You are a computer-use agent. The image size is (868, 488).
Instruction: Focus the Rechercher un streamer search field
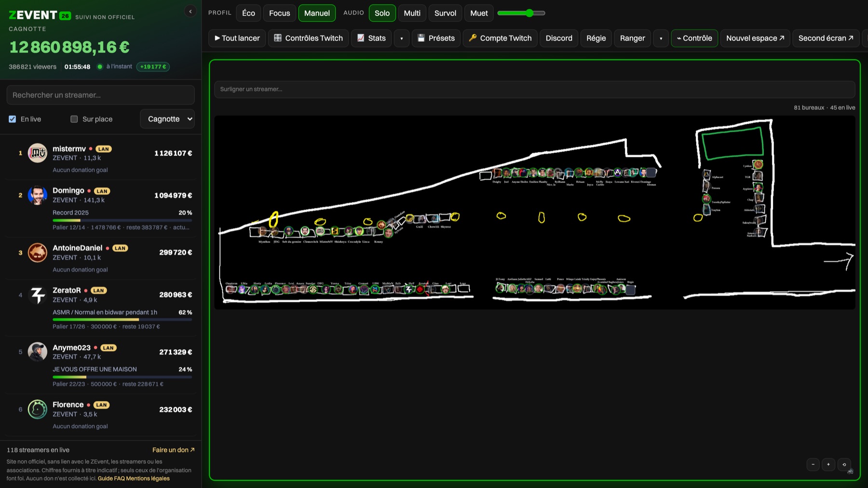[101, 95]
